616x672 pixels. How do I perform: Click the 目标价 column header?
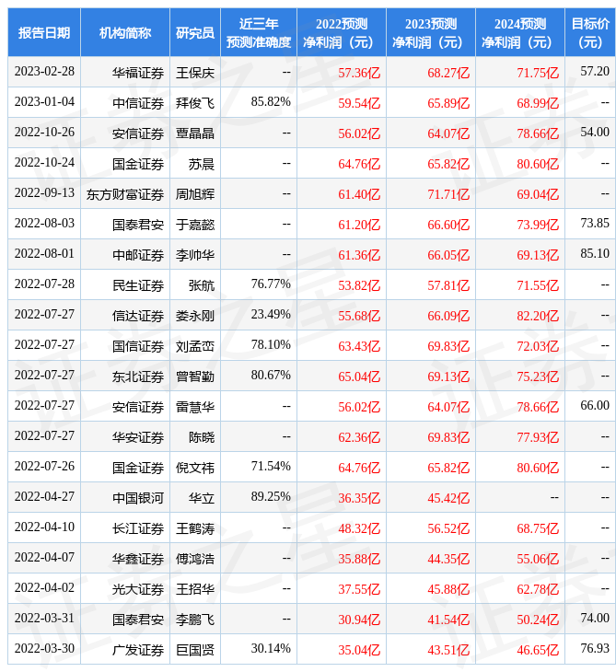[x=590, y=32]
